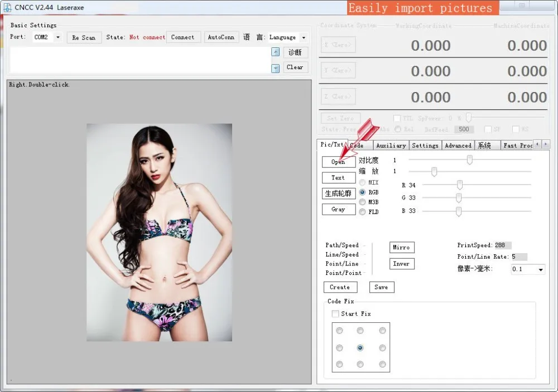This screenshot has width=558, height=392.
Task: Select the top-left Code Fix anchor radio
Action: [x=339, y=331]
